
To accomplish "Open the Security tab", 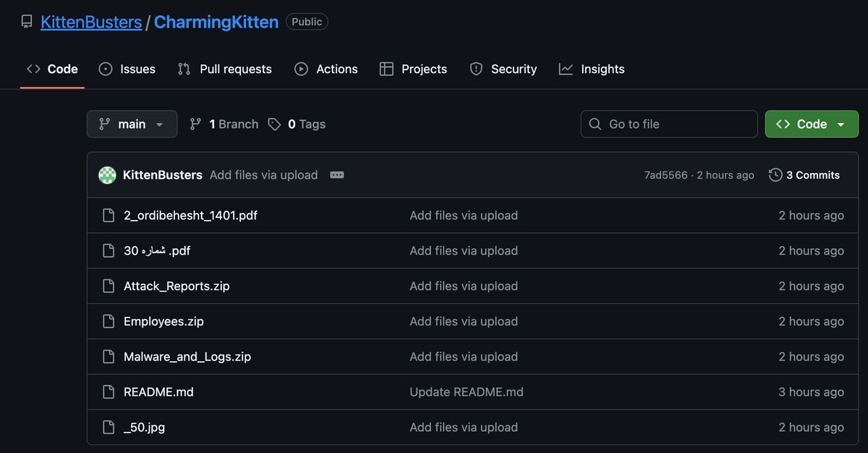I will (x=503, y=69).
